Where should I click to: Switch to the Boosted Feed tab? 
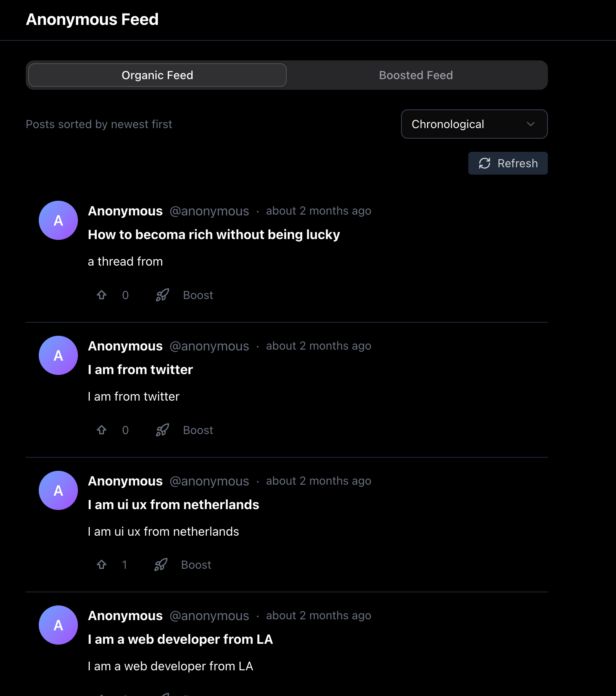[x=416, y=75]
